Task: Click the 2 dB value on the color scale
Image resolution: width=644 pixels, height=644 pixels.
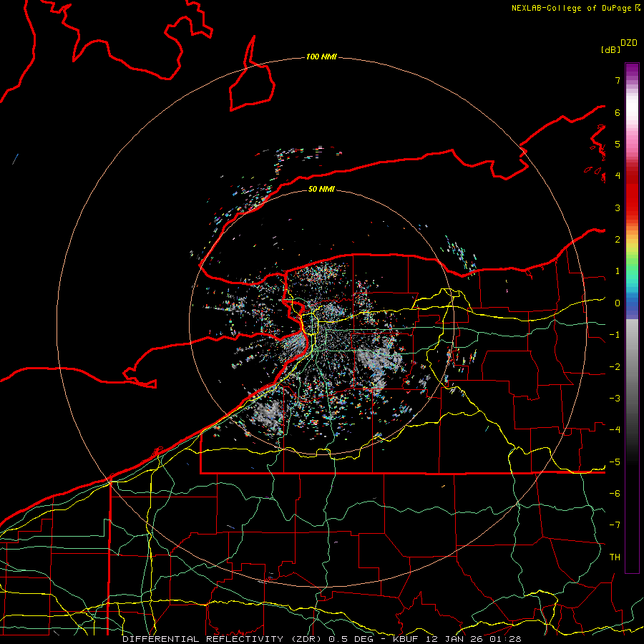Action: point(618,240)
